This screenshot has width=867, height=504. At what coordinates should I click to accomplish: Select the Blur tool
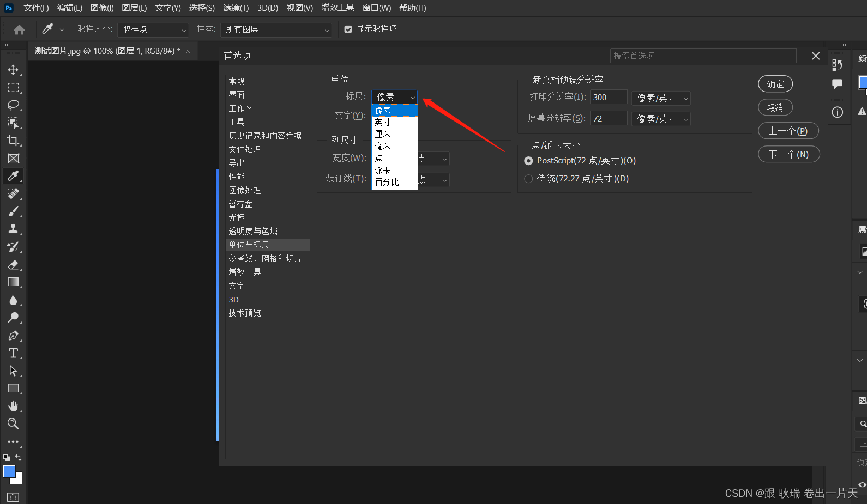pos(13,300)
